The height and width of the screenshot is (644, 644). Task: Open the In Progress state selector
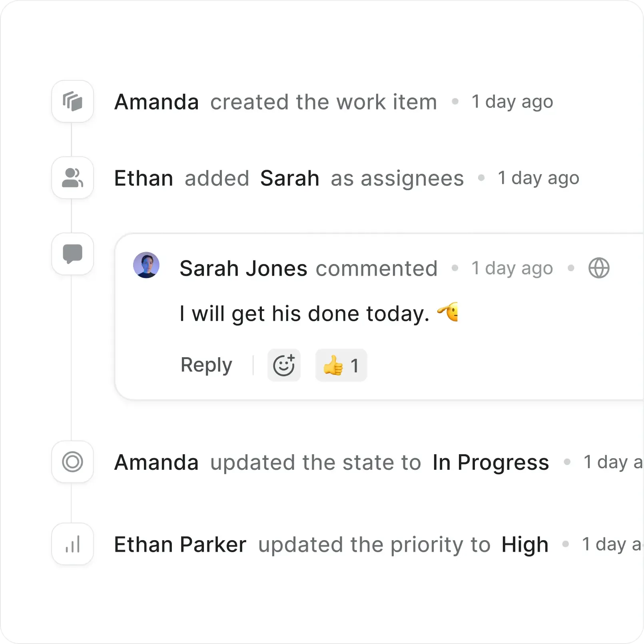click(x=491, y=462)
